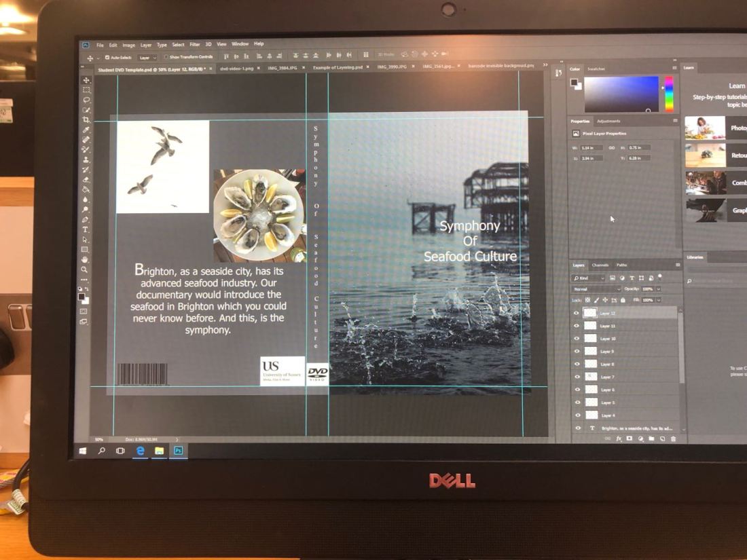Click the add layer style fx icon

coord(619,438)
